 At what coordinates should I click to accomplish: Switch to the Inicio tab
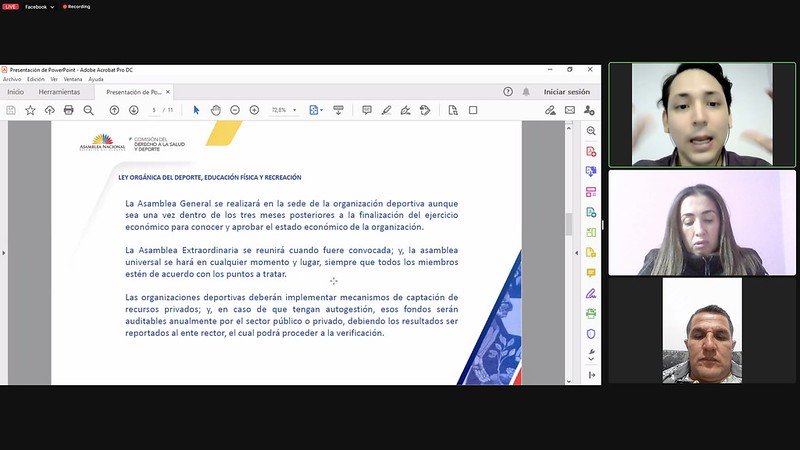pos(15,92)
